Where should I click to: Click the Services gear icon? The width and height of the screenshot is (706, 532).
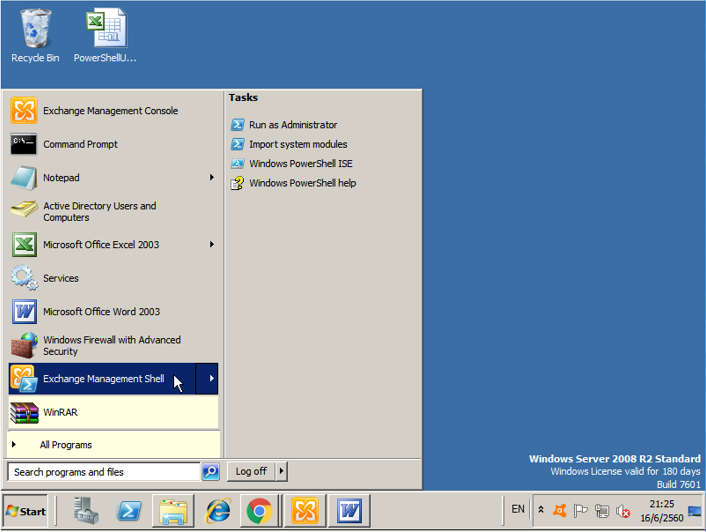24,278
